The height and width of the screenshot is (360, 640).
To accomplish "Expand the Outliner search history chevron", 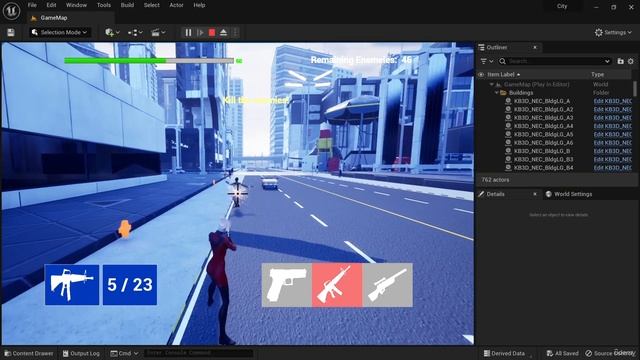I will 607,61.
